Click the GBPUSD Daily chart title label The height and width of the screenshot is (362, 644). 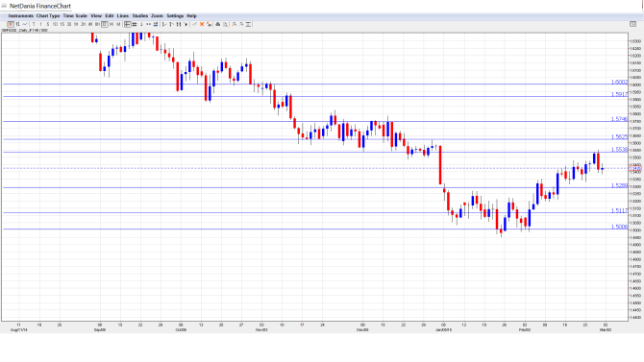24,31
